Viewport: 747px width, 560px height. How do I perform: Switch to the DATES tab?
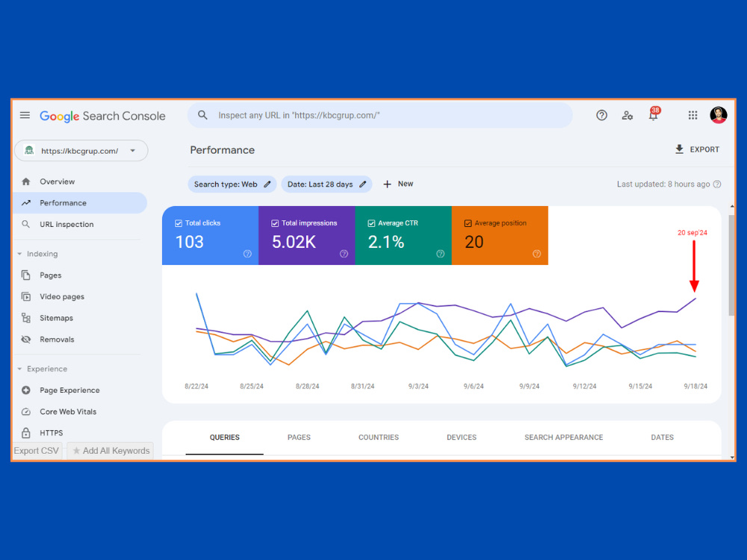tap(662, 437)
